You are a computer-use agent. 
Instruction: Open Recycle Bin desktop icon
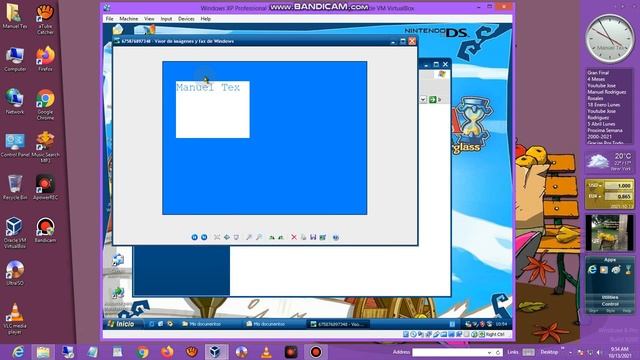click(x=15, y=187)
